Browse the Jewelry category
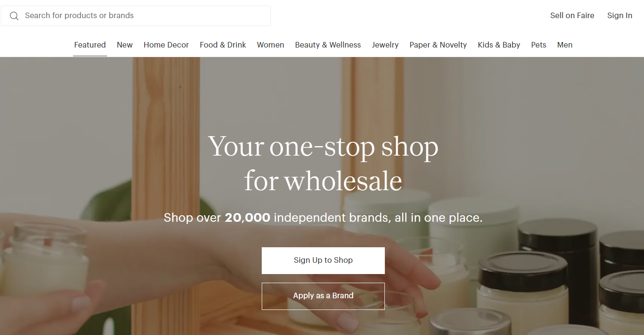The image size is (644, 335). (x=385, y=45)
